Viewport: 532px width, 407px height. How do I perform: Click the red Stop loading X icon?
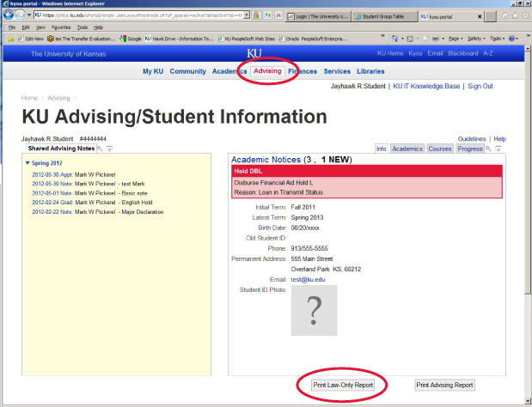click(278, 15)
